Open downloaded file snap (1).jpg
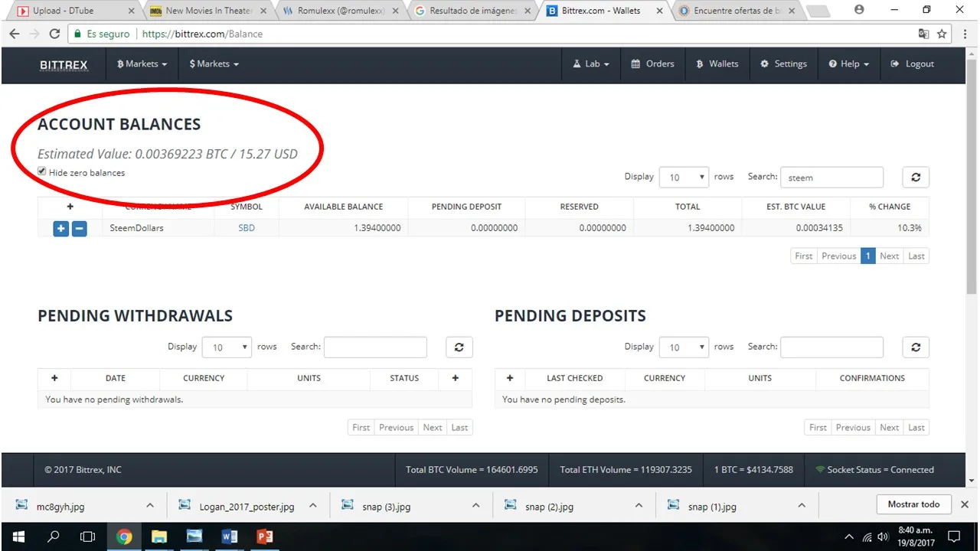This screenshot has height=551, width=980. pyautogui.click(x=712, y=506)
